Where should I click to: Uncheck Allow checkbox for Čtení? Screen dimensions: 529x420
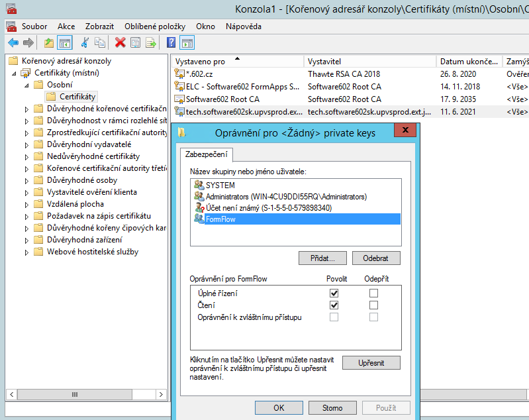click(334, 305)
